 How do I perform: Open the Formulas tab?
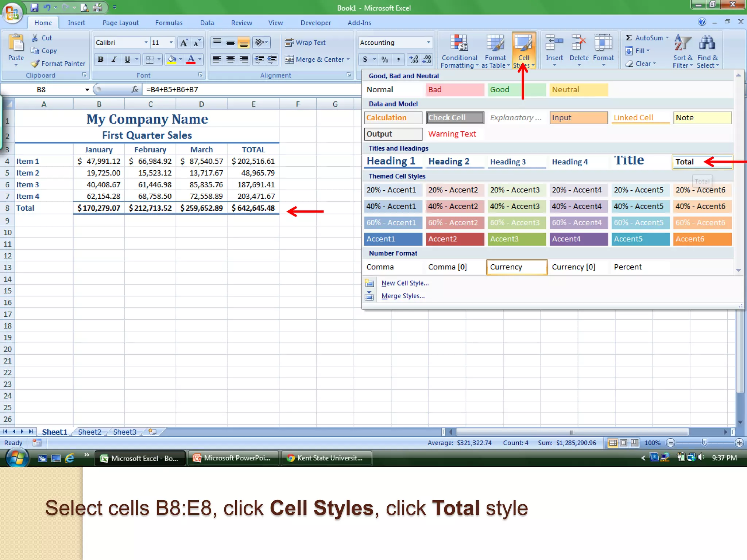(x=169, y=23)
